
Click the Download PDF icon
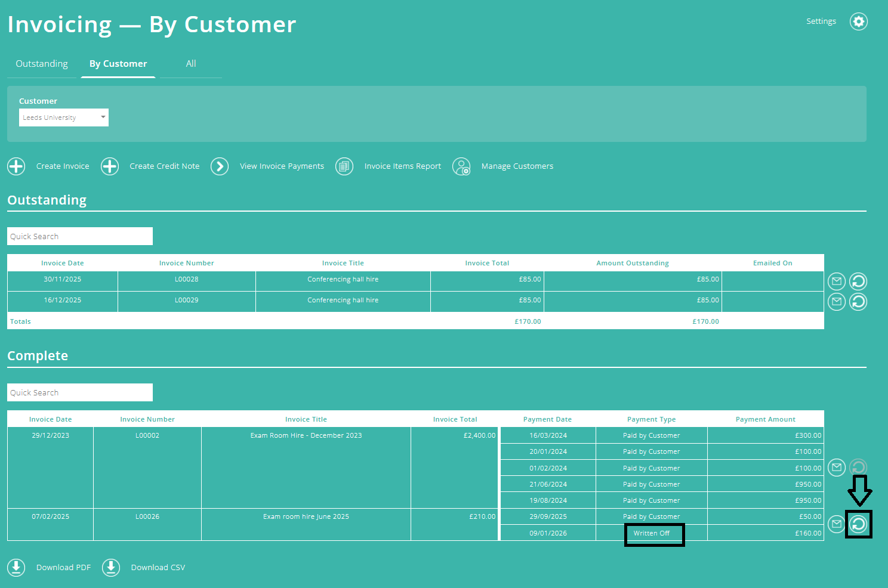tap(16, 567)
